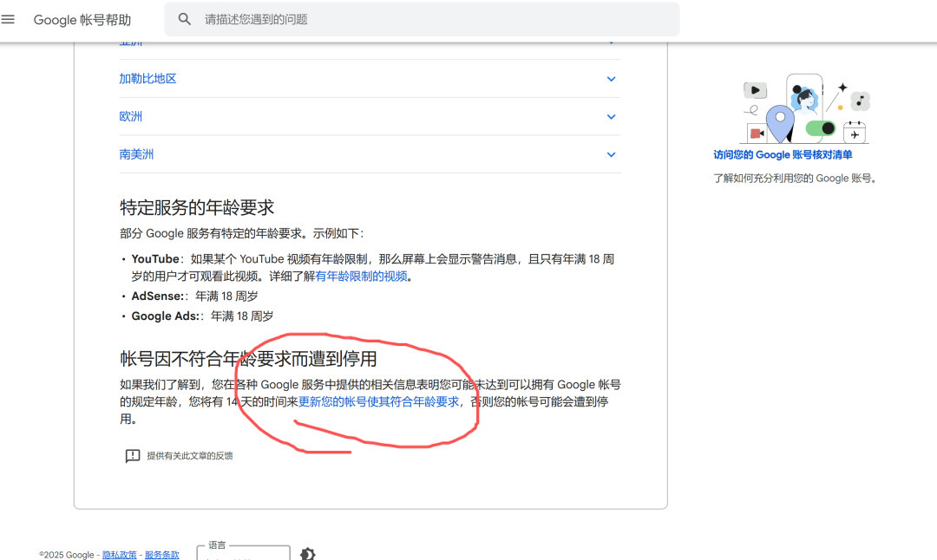Open the 服务条款 footer link
The height and width of the screenshot is (560, 937).
[162, 555]
